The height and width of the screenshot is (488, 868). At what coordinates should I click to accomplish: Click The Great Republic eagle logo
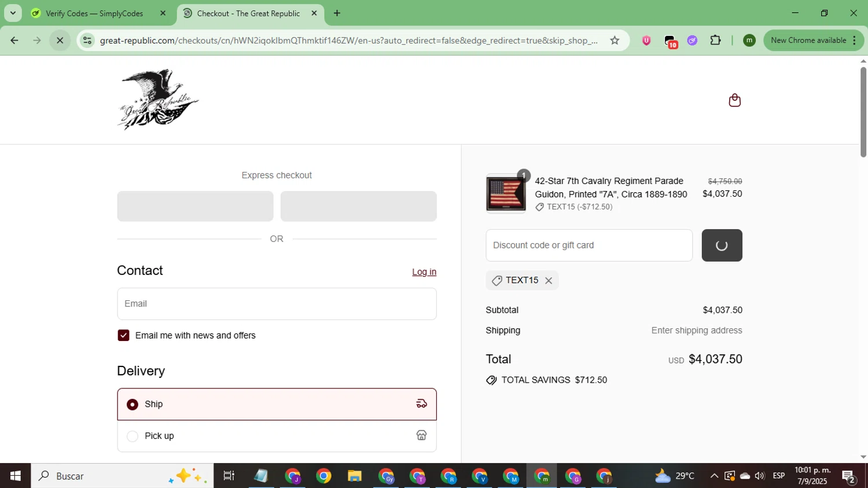[x=158, y=100]
